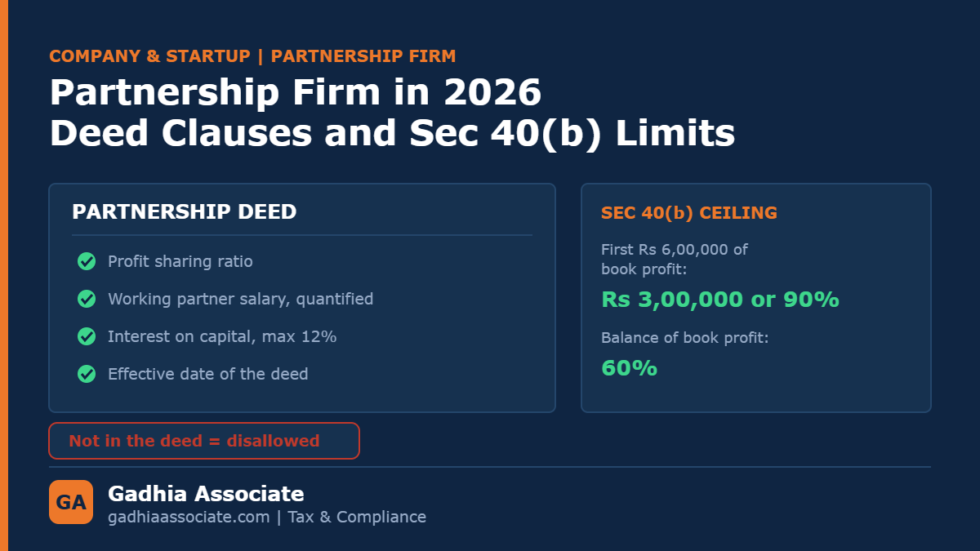Select the COMPANY & STARTUP category label
Image resolution: width=980 pixels, height=551 pixels.
pos(149,56)
